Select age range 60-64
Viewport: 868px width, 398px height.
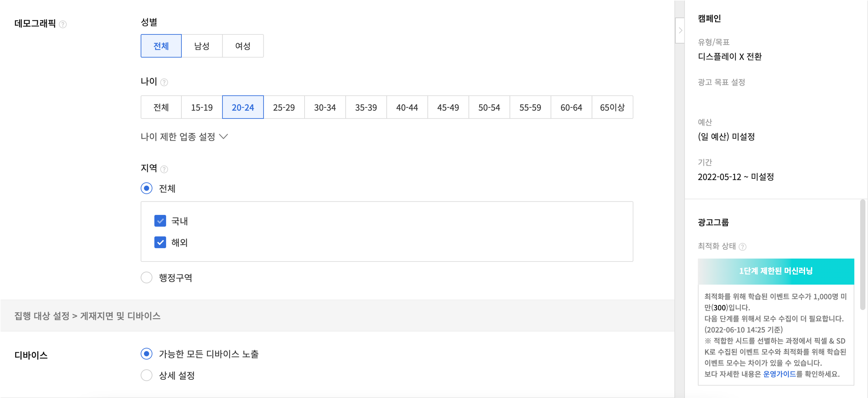572,107
